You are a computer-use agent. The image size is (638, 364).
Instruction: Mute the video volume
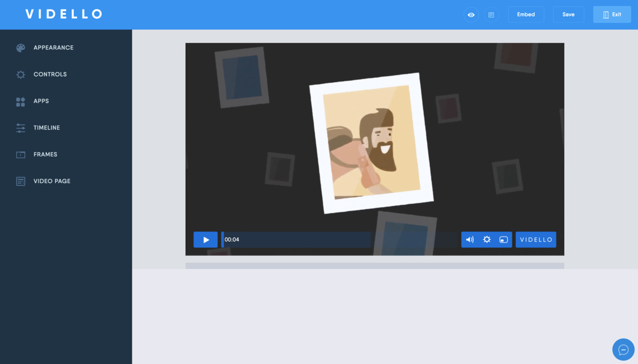(x=470, y=240)
